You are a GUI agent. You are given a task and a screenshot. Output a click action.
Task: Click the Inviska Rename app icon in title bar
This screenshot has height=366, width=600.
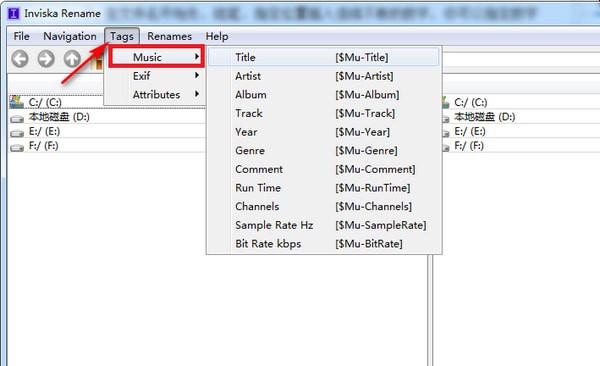click(x=13, y=13)
